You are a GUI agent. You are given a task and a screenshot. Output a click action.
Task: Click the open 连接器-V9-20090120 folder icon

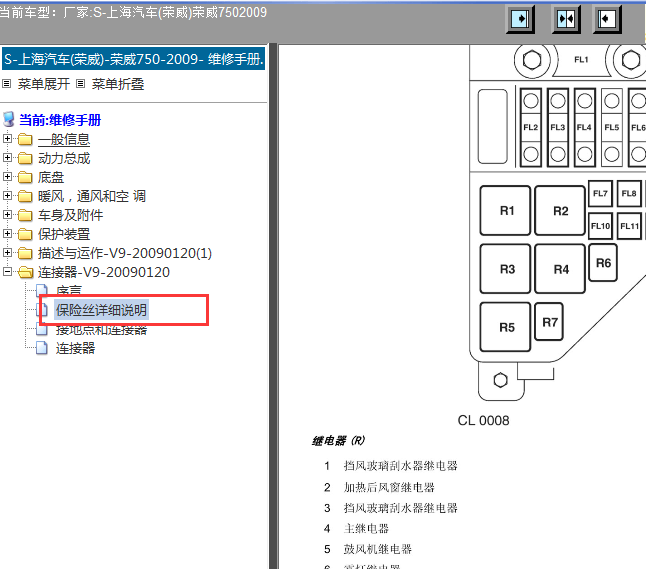tap(26, 272)
